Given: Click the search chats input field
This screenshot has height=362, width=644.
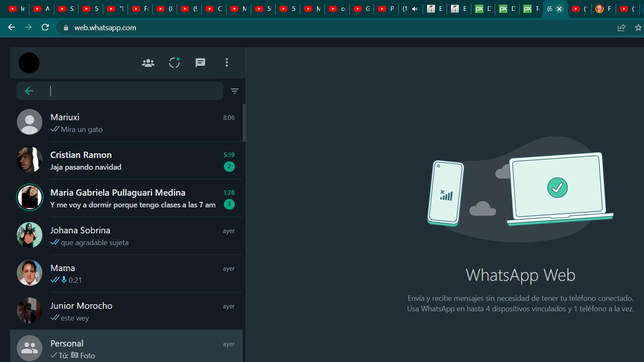Looking at the screenshot, I should [134, 91].
